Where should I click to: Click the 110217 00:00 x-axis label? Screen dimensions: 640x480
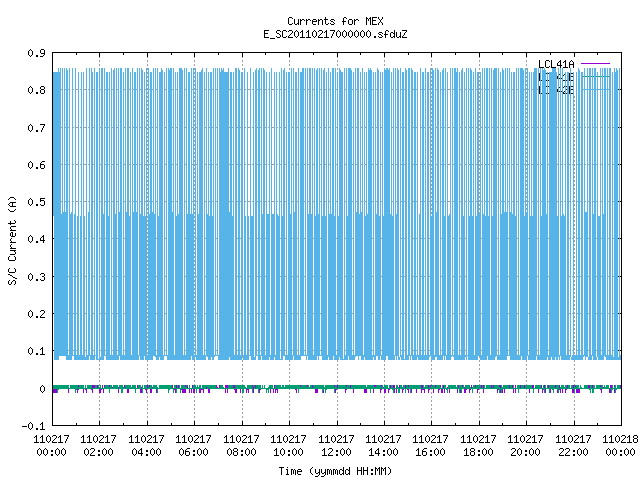click(x=51, y=446)
